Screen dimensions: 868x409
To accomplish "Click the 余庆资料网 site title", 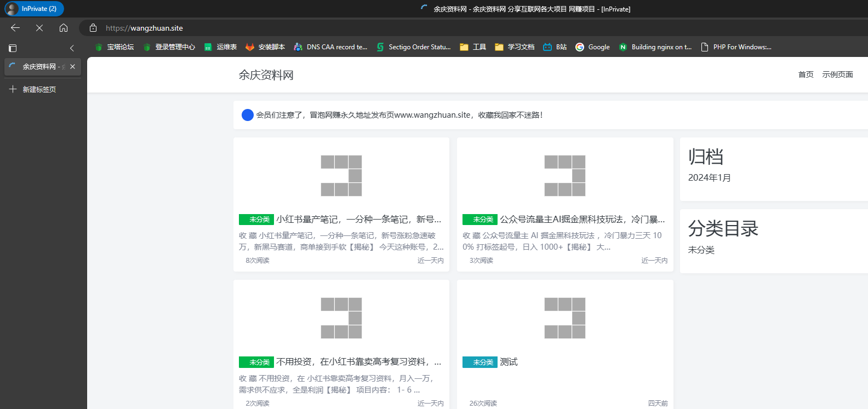I will 266,75.
